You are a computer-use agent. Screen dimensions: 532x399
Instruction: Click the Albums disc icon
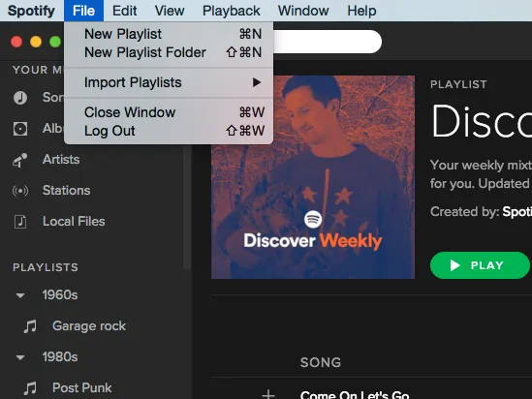[20, 129]
